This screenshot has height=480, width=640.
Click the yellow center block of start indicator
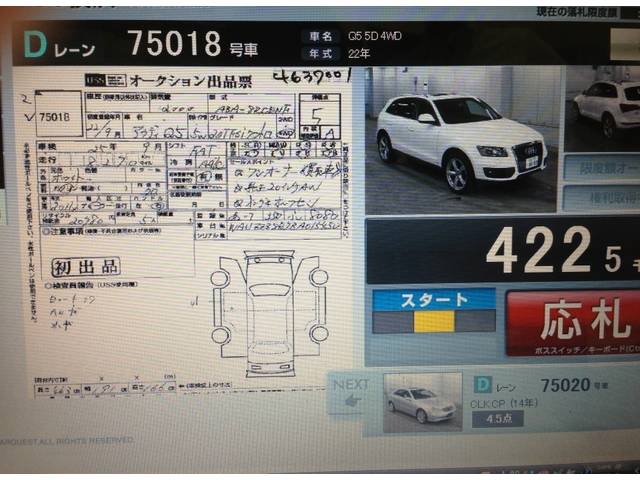433,321
